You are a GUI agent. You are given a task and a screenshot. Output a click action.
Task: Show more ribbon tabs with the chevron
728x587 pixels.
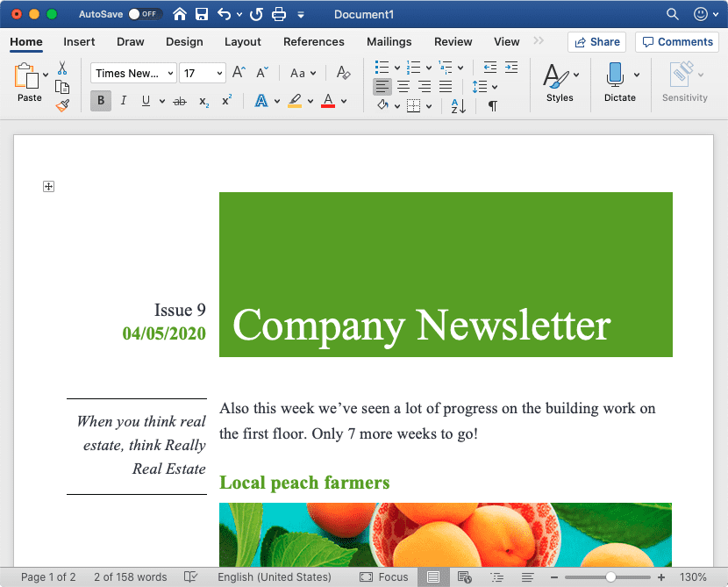click(539, 41)
